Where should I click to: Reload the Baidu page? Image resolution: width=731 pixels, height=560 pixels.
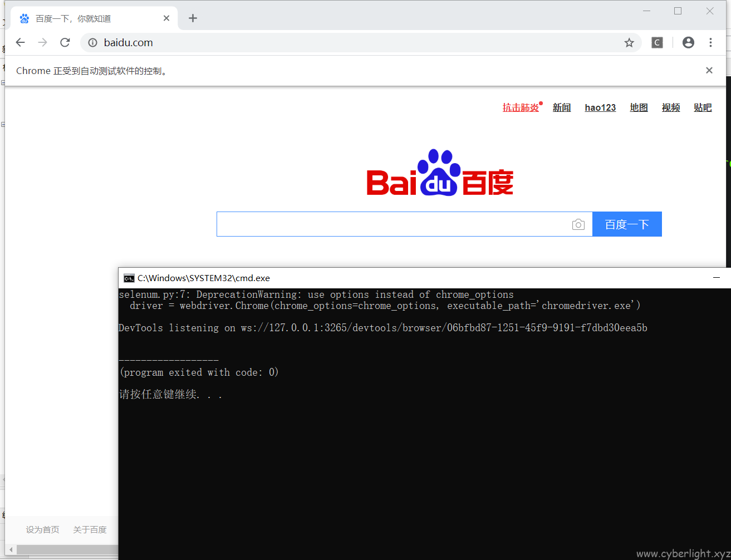click(x=65, y=42)
